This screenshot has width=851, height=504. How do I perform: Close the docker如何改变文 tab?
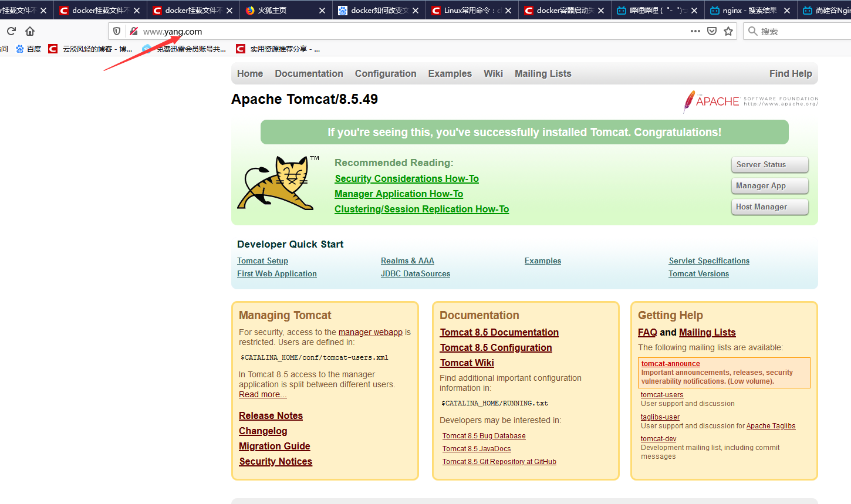coord(416,11)
